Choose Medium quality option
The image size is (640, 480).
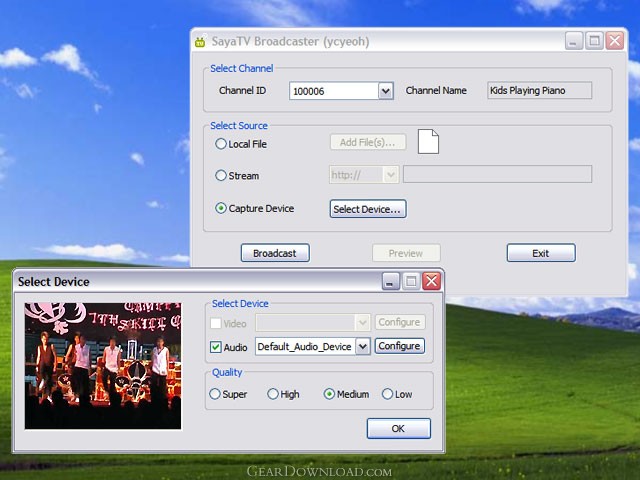click(x=329, y=394)
